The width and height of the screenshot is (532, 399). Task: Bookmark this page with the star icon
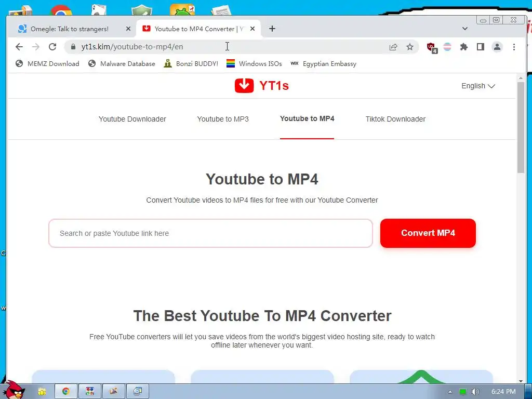click(410, 47)
